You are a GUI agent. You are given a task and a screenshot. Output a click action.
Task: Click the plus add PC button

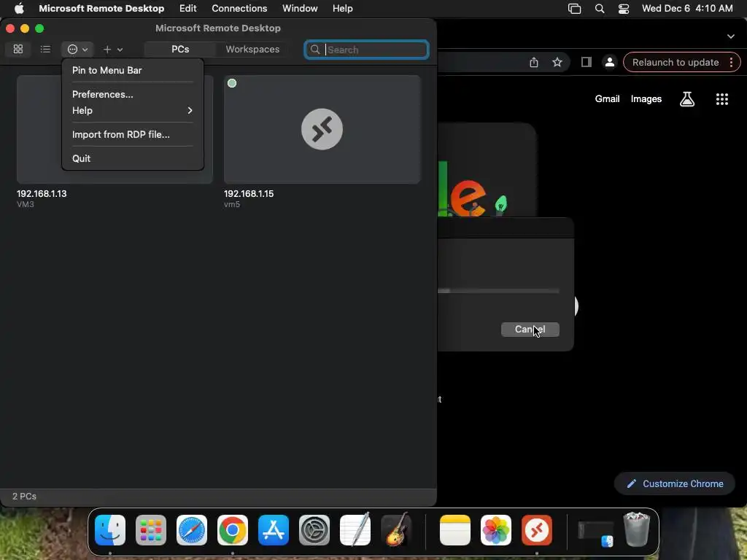pyautogui.click(x=107, y=49)
